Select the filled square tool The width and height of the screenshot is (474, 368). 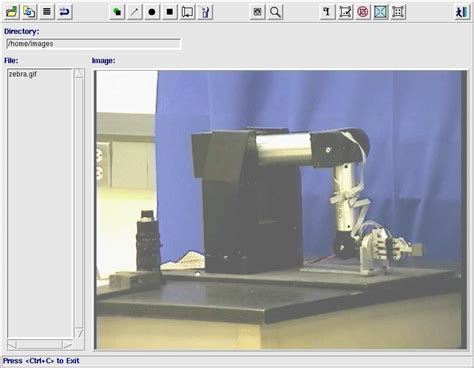pos(170,12)
